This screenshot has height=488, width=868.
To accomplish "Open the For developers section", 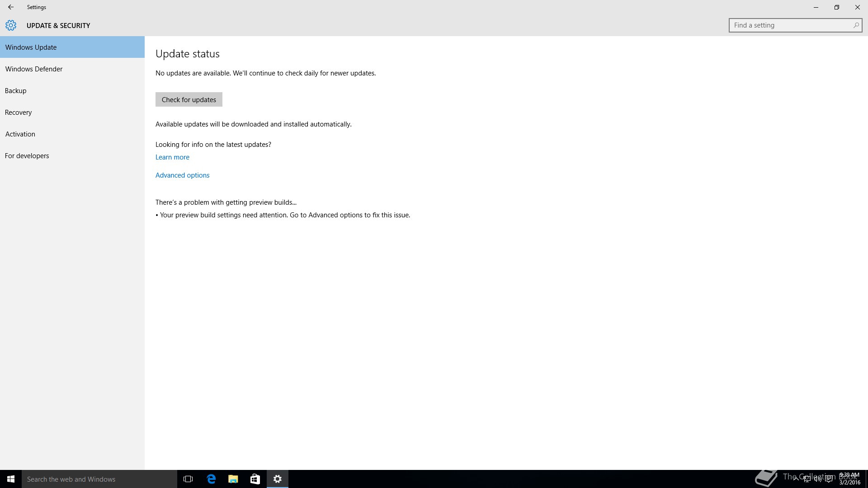I will coord(27,156).
